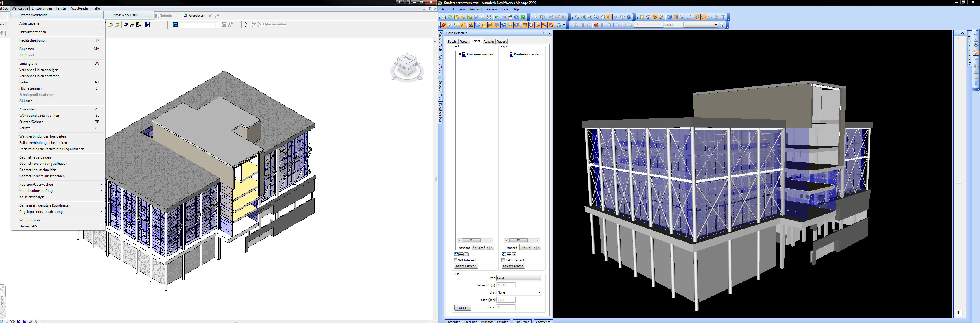This screenshot has height=323, width=980.
Task: Click Select Current under Left pane
Action: tap(466, 266)
